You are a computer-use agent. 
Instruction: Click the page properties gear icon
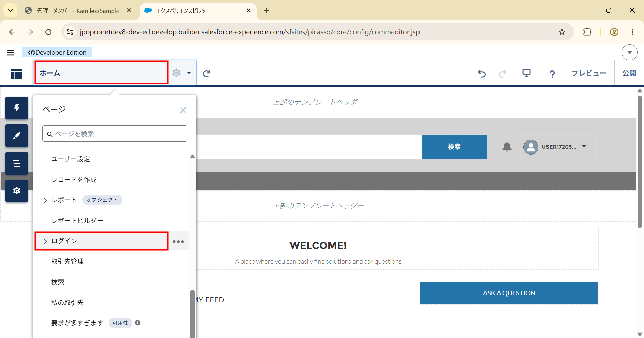177,73
